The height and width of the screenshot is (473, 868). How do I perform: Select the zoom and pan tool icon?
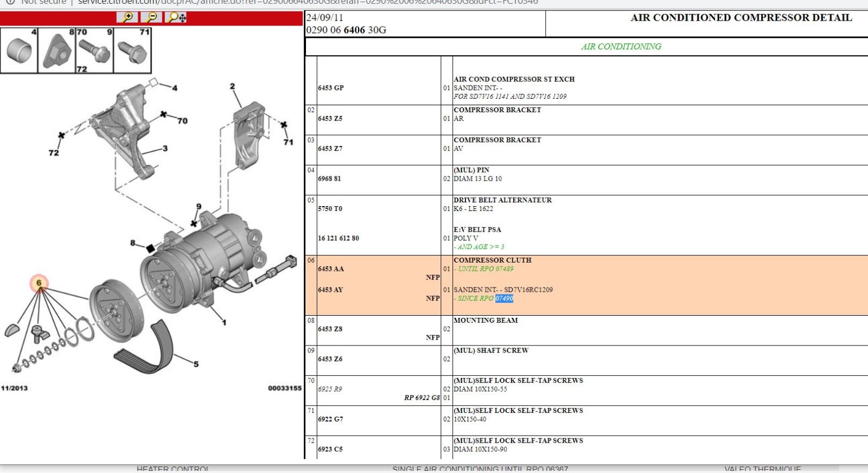tap(176, 17)
